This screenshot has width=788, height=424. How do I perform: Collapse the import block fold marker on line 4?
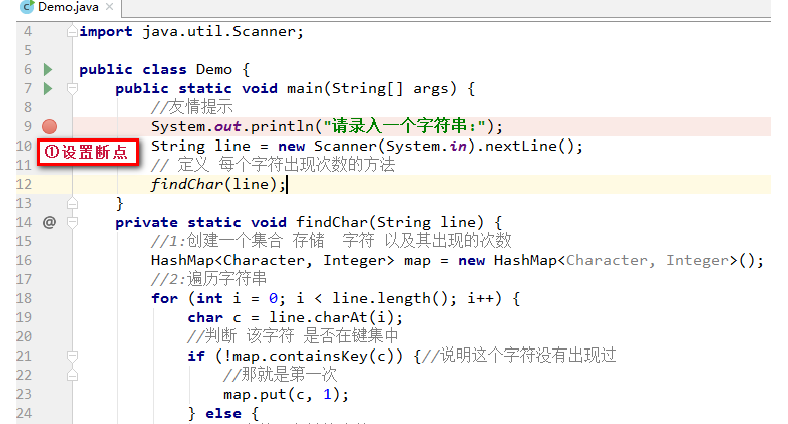72,32
